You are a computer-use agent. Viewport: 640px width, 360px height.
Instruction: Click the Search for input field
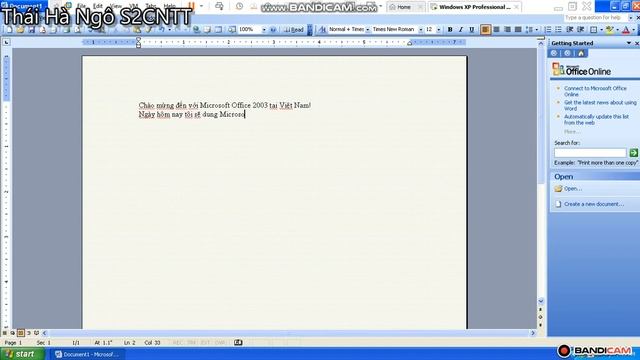(x=590, y=153)
